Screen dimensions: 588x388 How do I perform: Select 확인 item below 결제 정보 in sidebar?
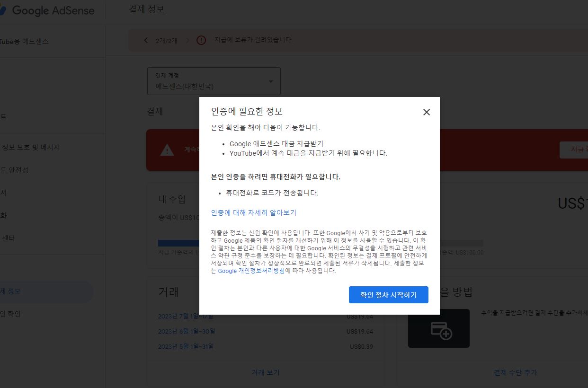click(10, 314)
